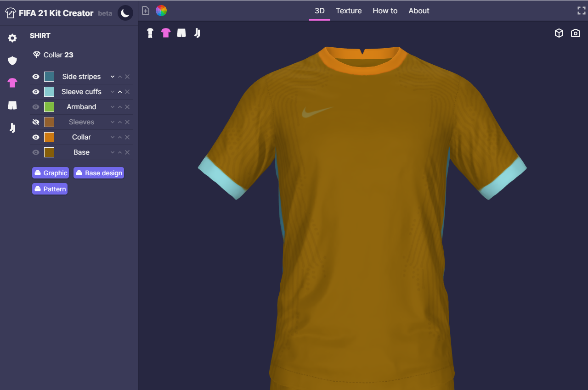Take a screenshot with camera icon
The height and width of the screenshot is (390, 588).
(x=576, y=33)
